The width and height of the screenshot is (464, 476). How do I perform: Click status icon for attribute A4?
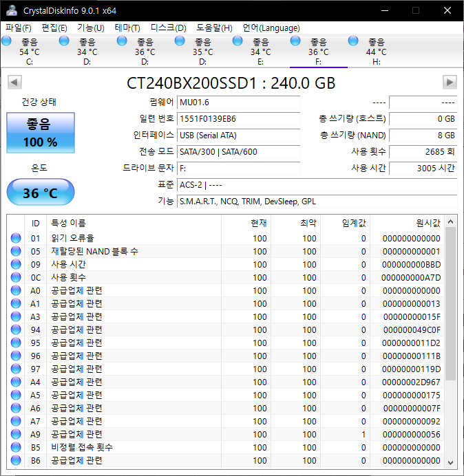click(16, 382)
